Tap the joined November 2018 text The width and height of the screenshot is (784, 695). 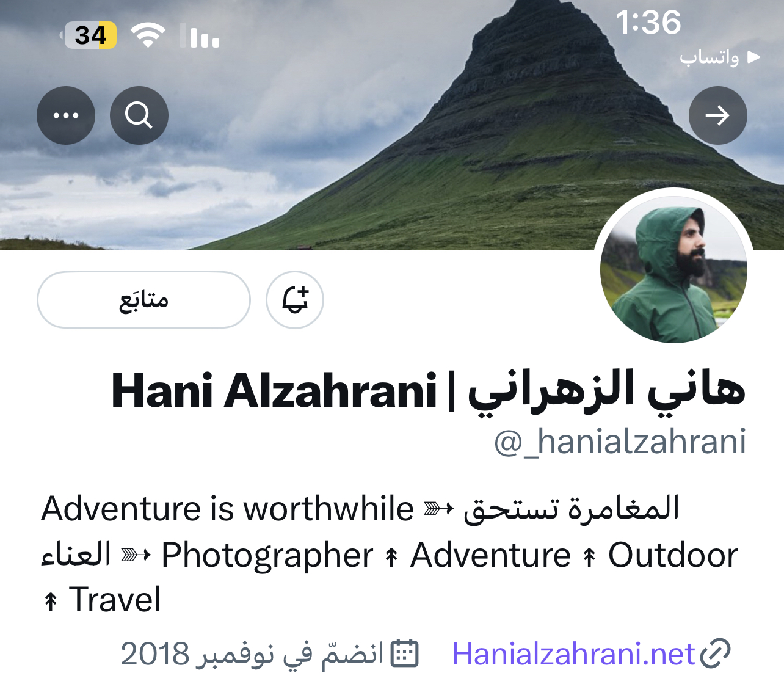[252, 654]
